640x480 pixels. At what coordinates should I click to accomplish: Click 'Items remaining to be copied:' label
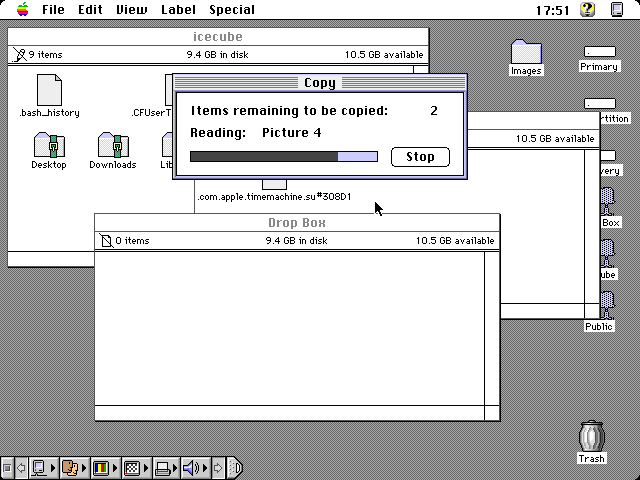pyautogui.click(x=289, y=111)
